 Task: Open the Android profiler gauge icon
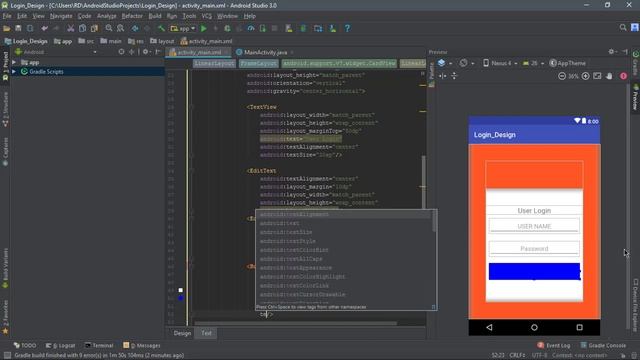[251, 28]
